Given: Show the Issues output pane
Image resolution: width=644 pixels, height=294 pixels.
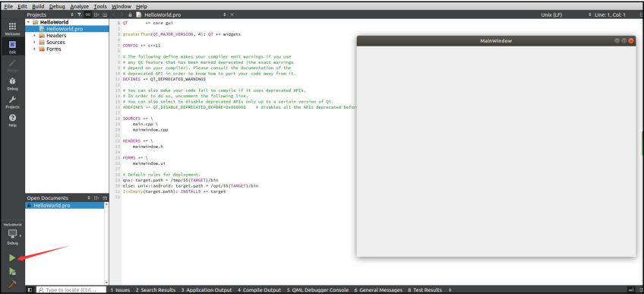Looking at the screenshot, I should click(120, 290).
